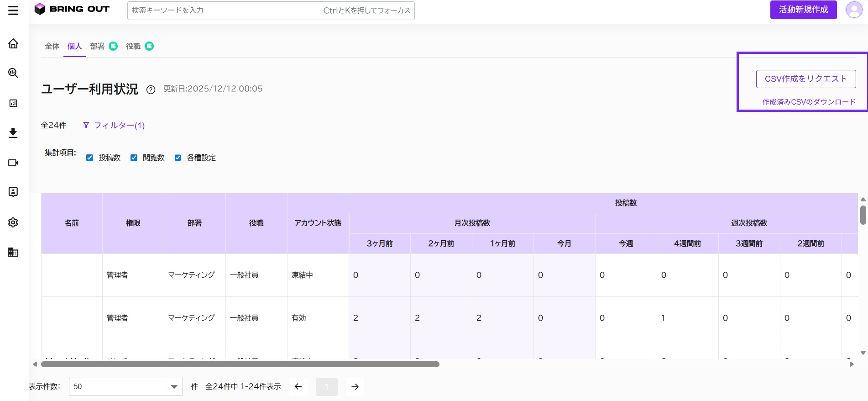The height and width of the screenshot is (401, 868).
Task: Switch to the 全体 tab
Action: (x=52, y=46)
